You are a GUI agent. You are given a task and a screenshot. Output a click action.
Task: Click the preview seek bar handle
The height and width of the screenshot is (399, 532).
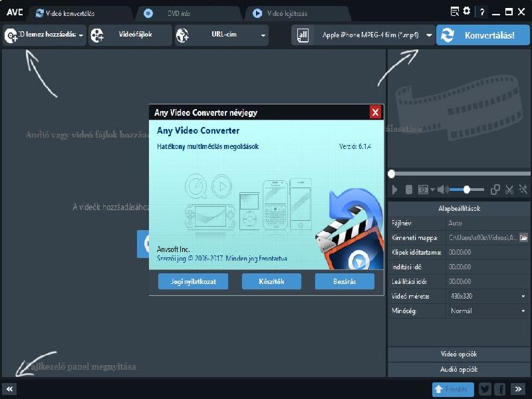[391, 174]
